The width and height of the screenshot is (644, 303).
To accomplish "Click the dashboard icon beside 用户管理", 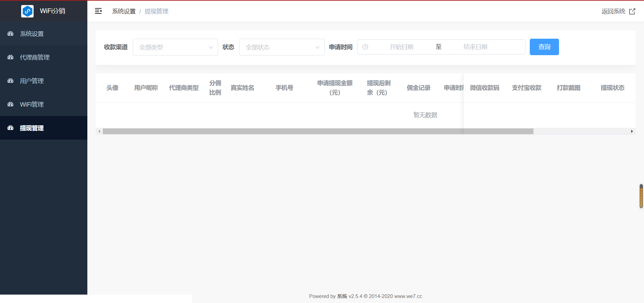I will click(10, 81).
